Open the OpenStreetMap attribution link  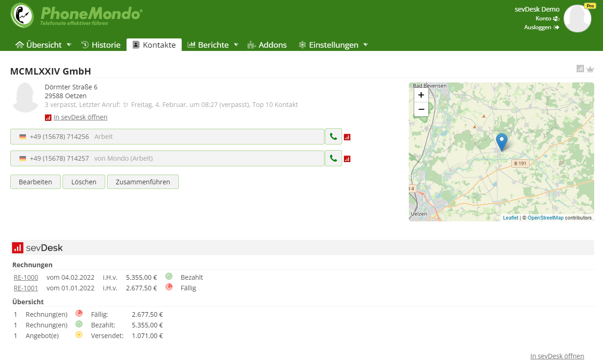pyautogui.click(x=546, y=218)
